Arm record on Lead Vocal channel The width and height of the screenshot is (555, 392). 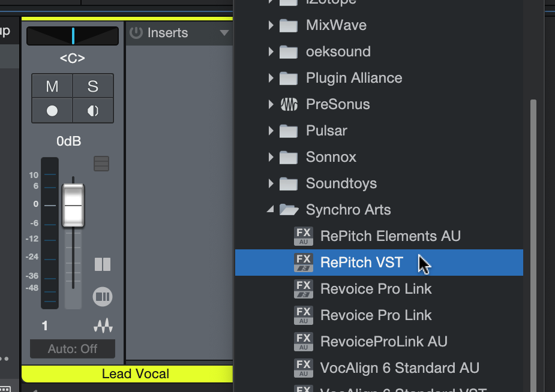[x=52, y=111]
